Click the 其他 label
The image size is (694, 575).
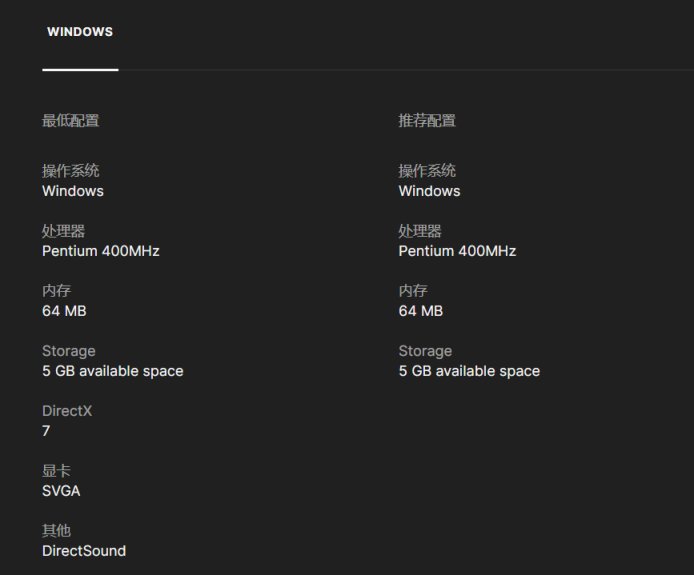click(x=56, y=531)
